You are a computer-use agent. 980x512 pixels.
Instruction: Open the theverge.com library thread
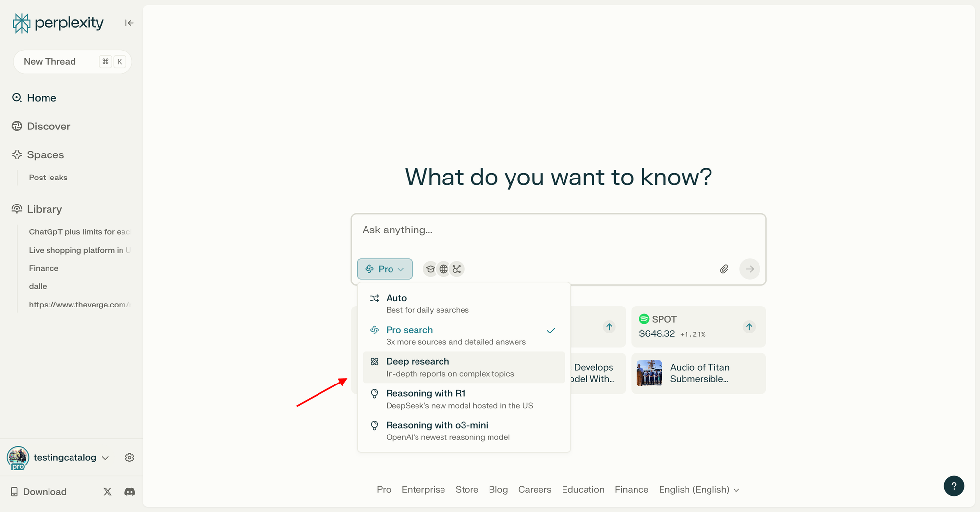(x=80, y=305)
